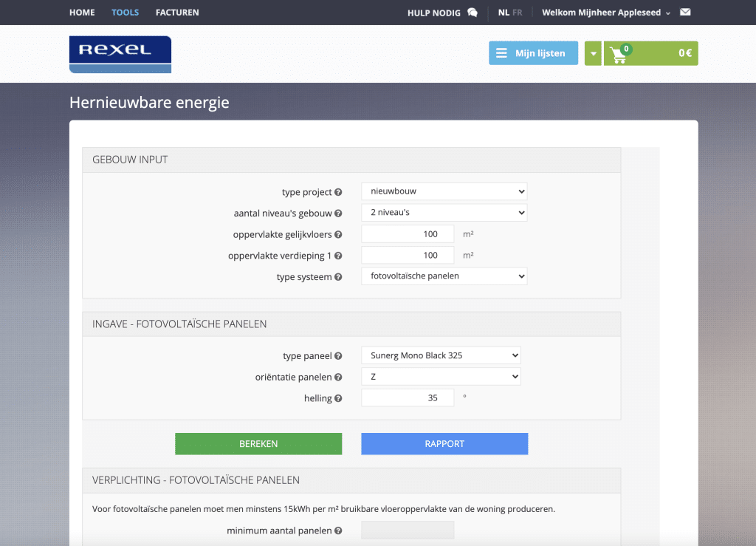
Task: Open the shopping cart icon
Action: (619, 54)
